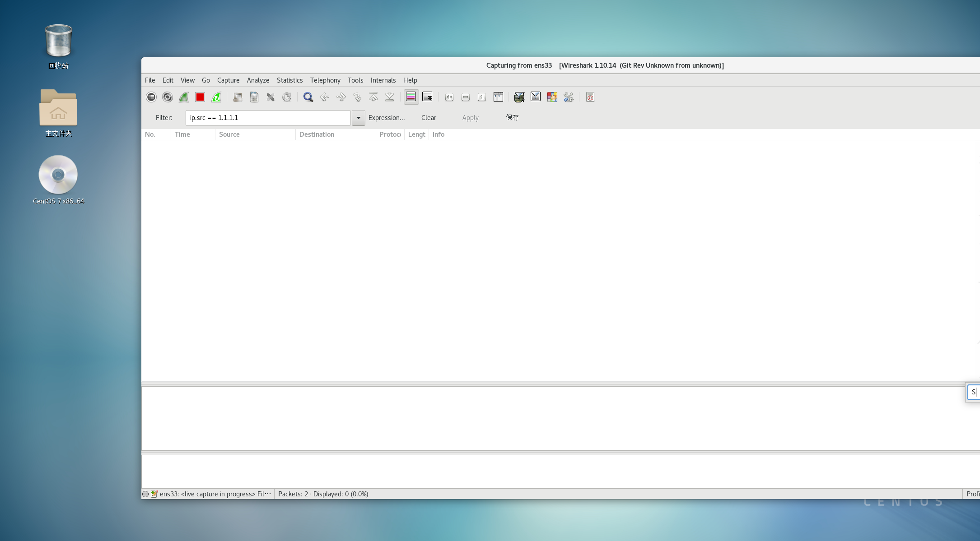The image size is (980, 541).
Task: Click the expert info status circle
Action: [145, 494]
